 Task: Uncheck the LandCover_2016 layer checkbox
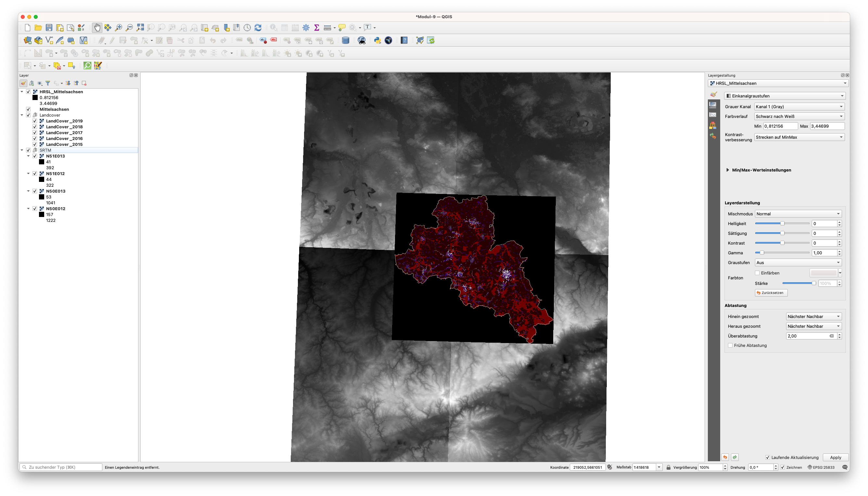point(35,139)
